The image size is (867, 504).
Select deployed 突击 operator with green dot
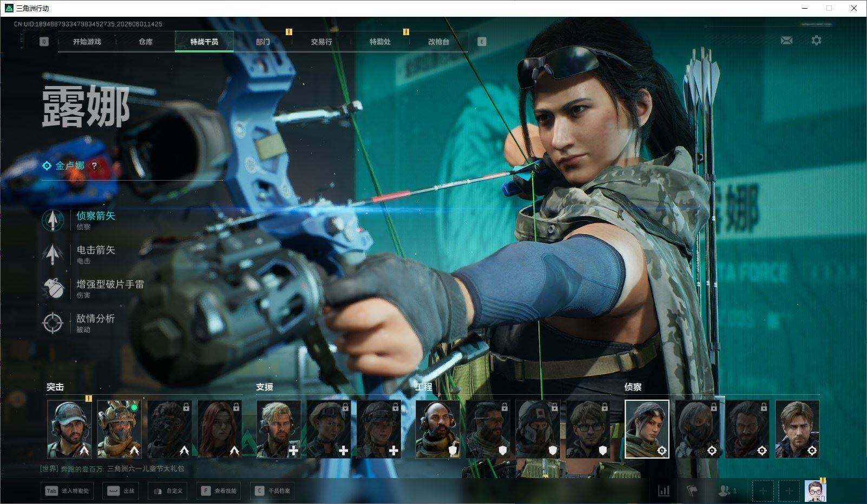(119, 429)
